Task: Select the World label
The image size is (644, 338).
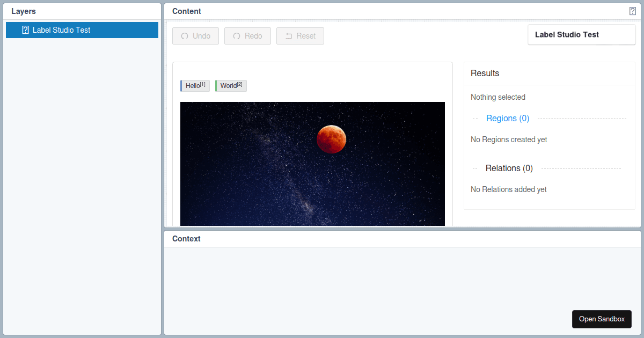Action: 230,85
